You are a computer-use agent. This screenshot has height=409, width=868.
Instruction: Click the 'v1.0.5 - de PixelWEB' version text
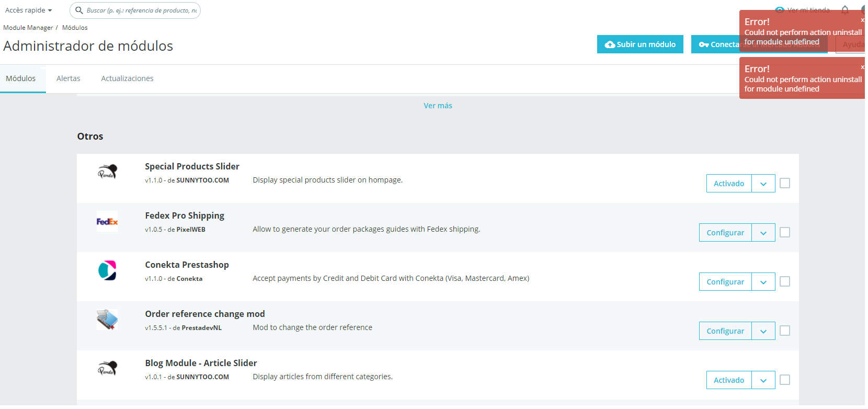(175, 230)
